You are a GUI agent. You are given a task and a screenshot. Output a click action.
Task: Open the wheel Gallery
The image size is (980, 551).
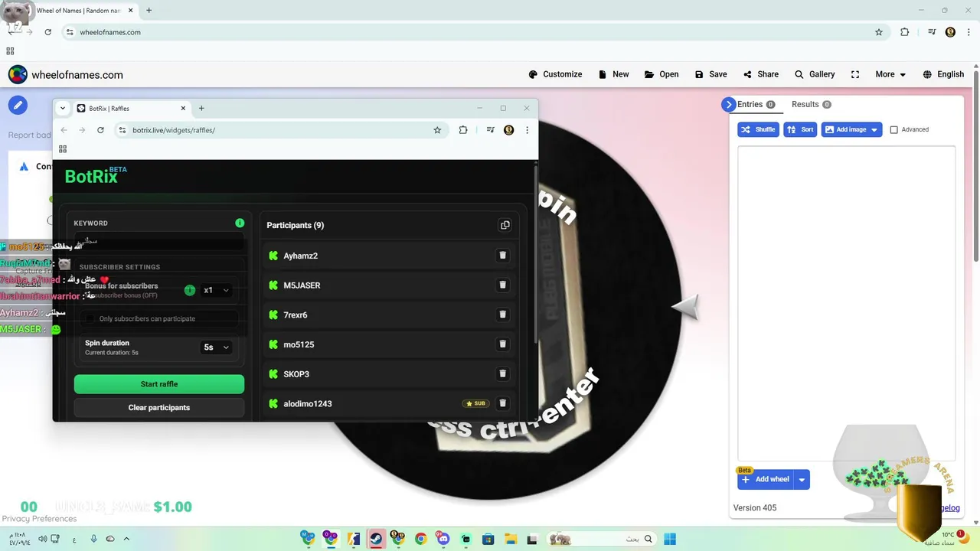coord(815,74)
